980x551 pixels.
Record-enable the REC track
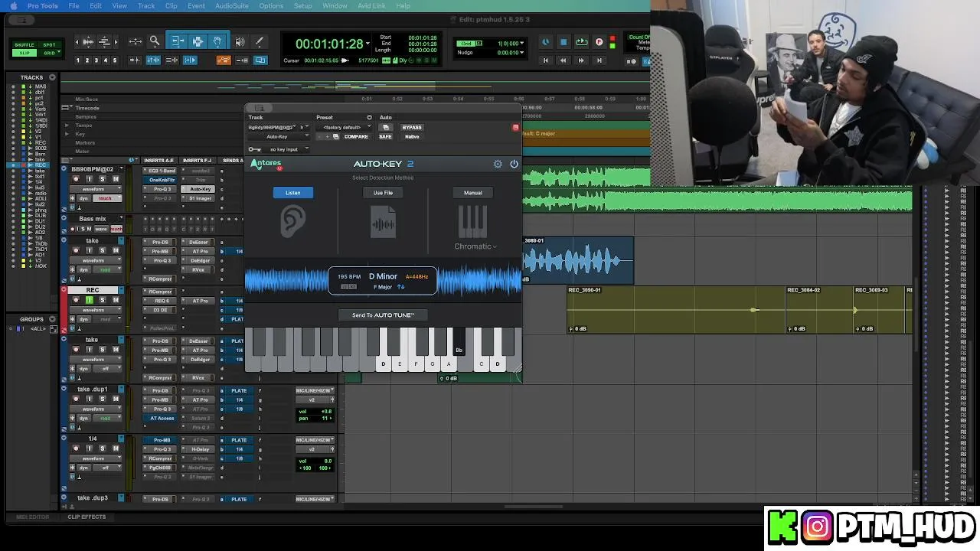pyautogui.click(x=76, y=300)
